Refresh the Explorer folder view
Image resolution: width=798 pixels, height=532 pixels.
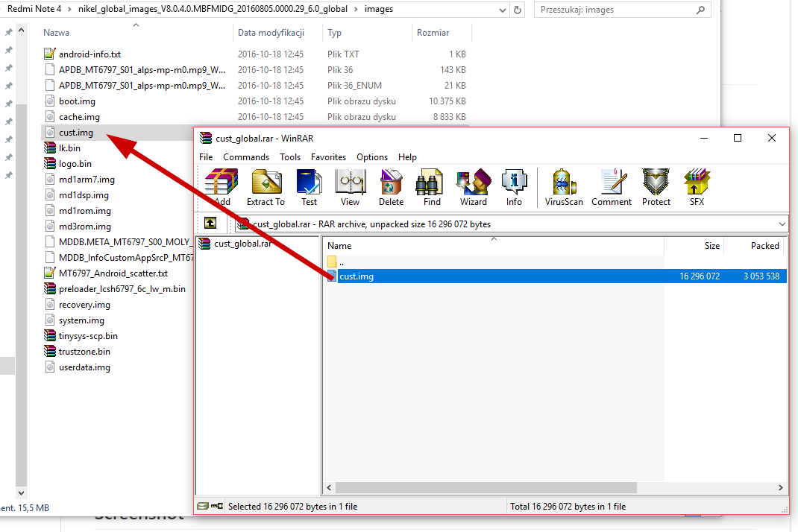[518, 10]
